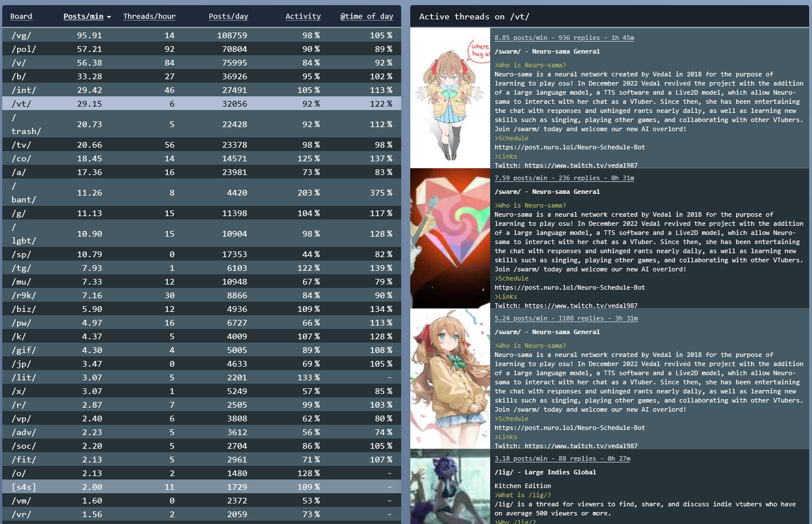Sort the table by Posts/day

228,17
